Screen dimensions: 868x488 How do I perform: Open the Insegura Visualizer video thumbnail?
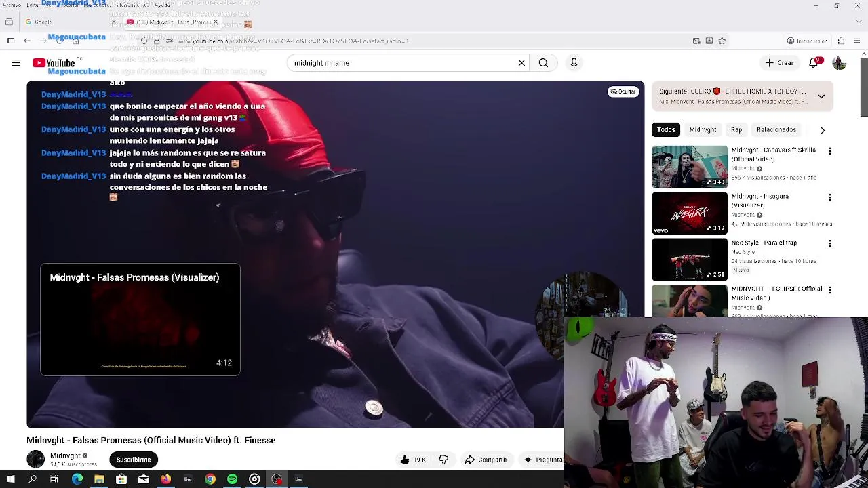coord(690,213)
